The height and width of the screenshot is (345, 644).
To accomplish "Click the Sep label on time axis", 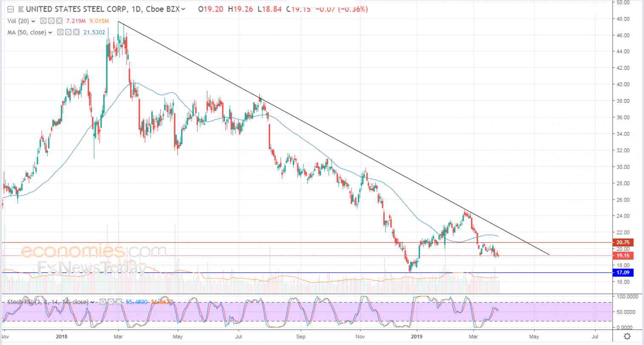I will pos(301,337).
